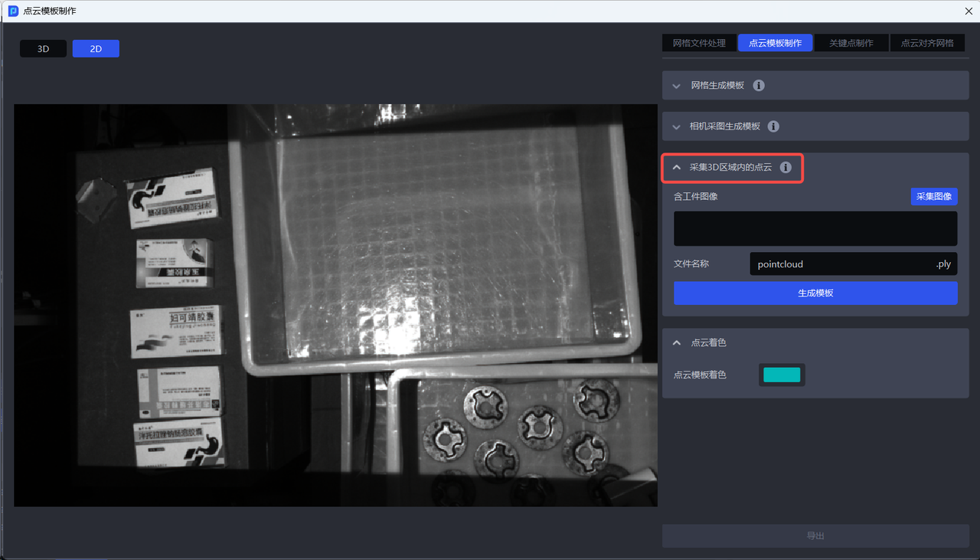
Task: Click info icon beside 相机采图生成模板
Action: coord(773,126)
